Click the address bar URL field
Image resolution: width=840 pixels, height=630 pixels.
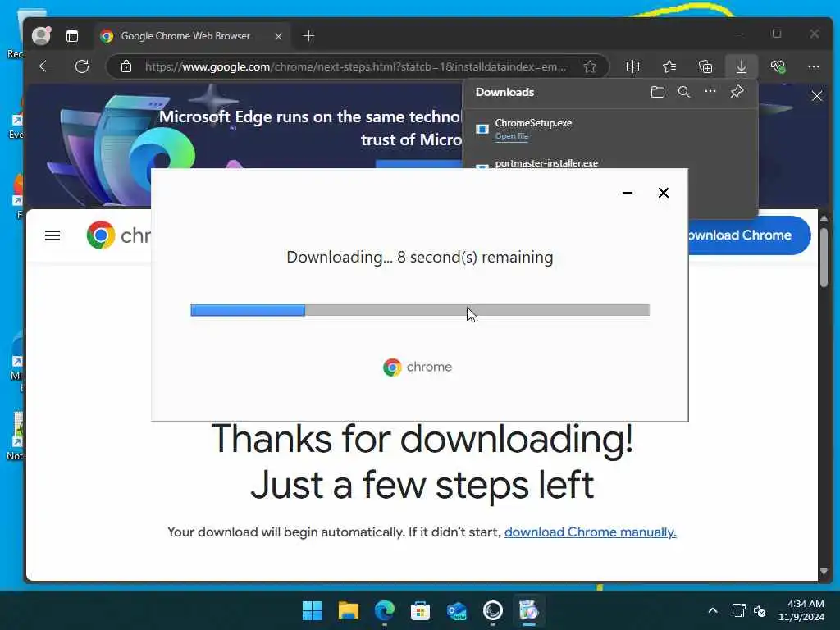tap(355, 66)
